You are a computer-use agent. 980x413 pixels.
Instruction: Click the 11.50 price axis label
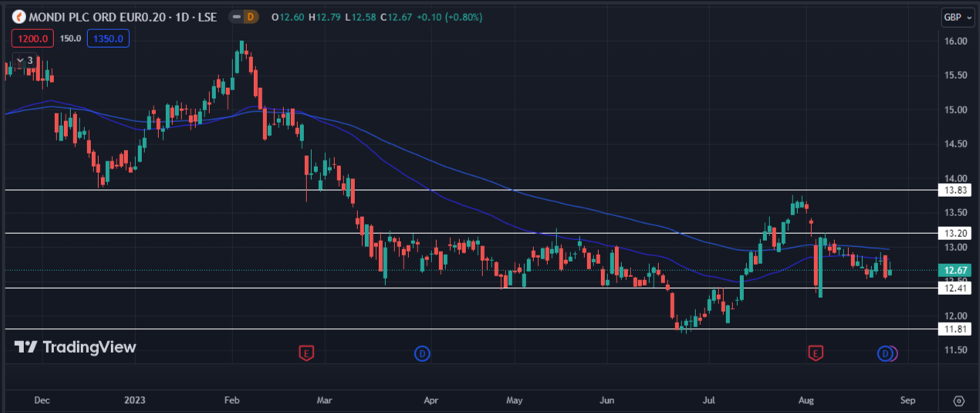coord(956,350)
